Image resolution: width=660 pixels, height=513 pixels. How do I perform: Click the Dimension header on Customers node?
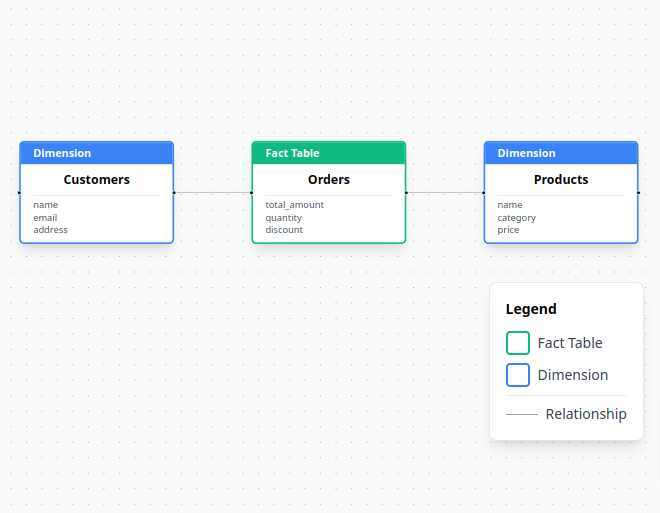97,153
